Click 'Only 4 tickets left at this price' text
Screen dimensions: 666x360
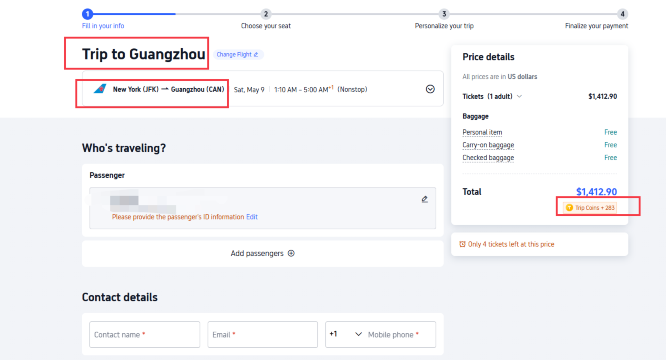tap(511, 245)
